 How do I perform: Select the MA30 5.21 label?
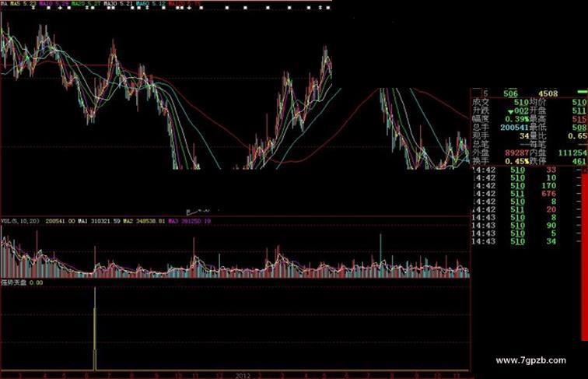click(x=118, y=3)
